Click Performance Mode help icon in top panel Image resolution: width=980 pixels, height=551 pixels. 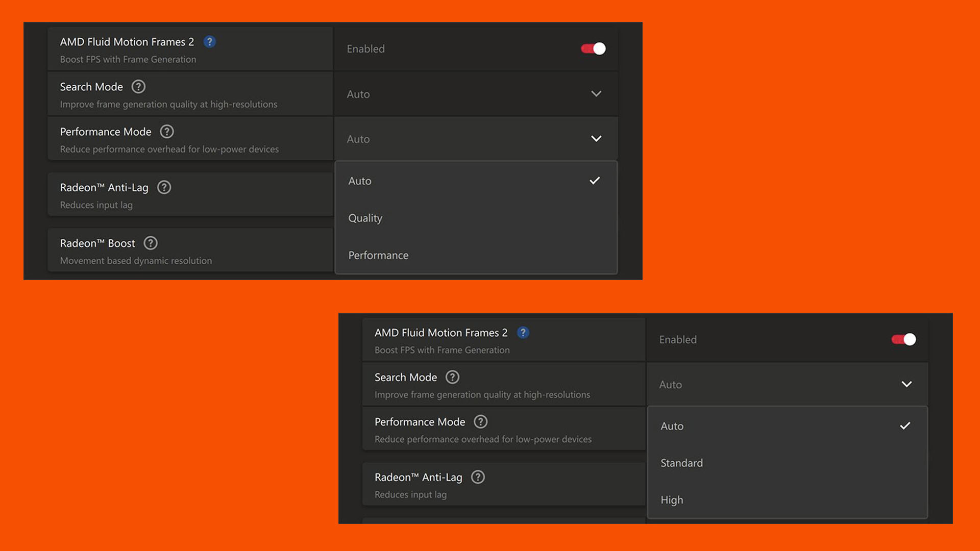pos(167,132)
